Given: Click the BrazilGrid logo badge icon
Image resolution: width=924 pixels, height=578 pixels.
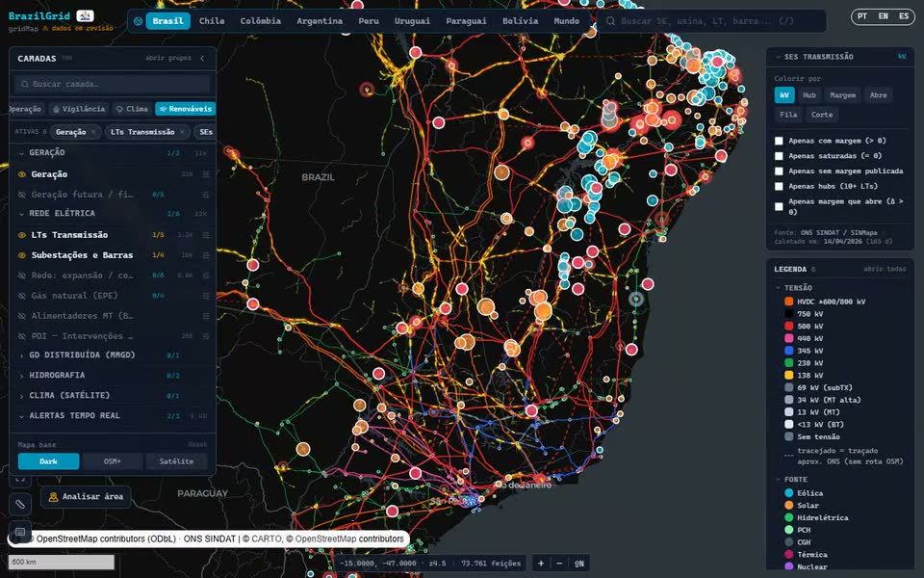Looking at the screenshot, I should tap(85, 16).
